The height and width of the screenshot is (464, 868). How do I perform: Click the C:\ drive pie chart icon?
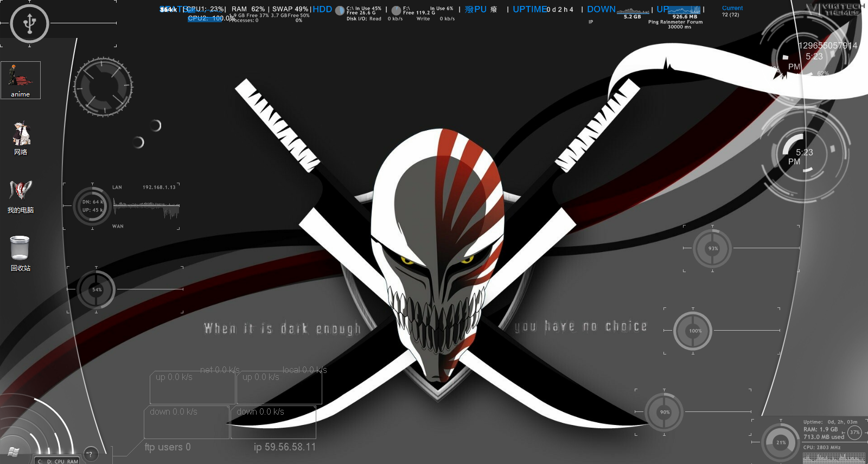pyautogui.click(x=340, y=10)
